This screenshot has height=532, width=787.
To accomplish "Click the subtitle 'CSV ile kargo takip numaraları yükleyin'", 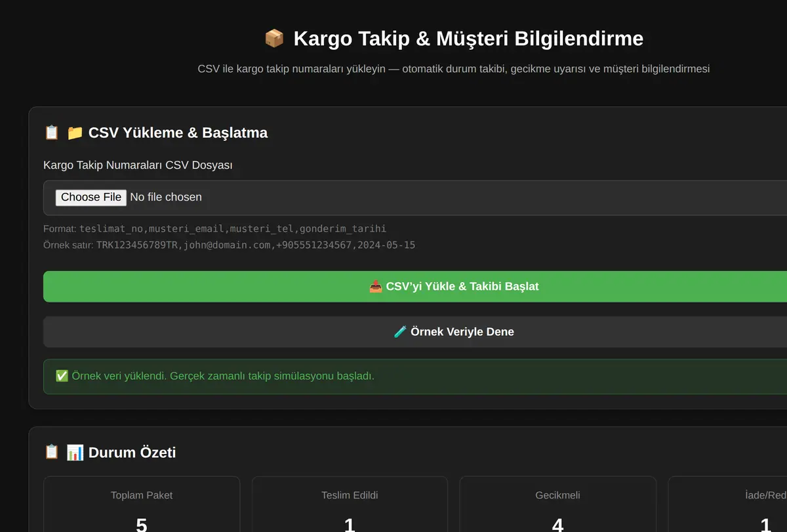I will click(291, 69).
